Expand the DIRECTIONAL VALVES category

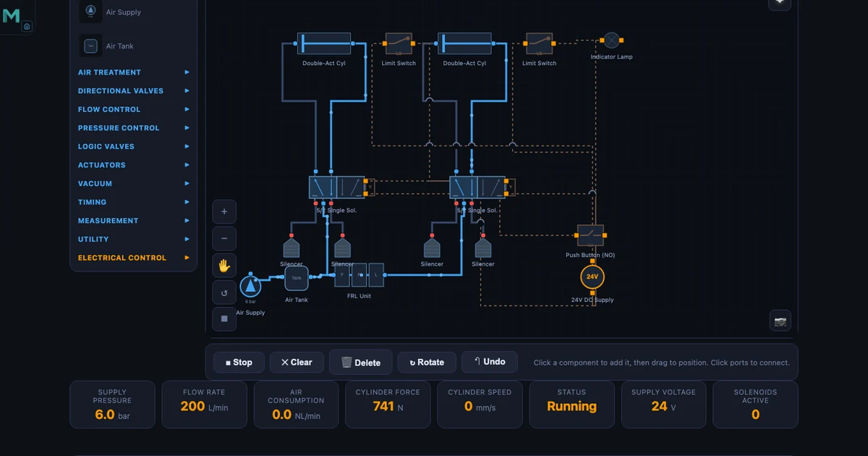[x=134, y=91]
